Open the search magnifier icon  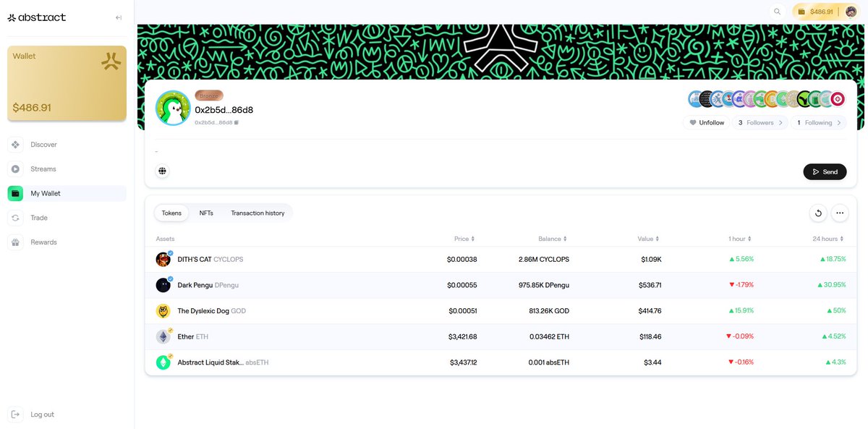pyautogui.click(x=778, y=12)
